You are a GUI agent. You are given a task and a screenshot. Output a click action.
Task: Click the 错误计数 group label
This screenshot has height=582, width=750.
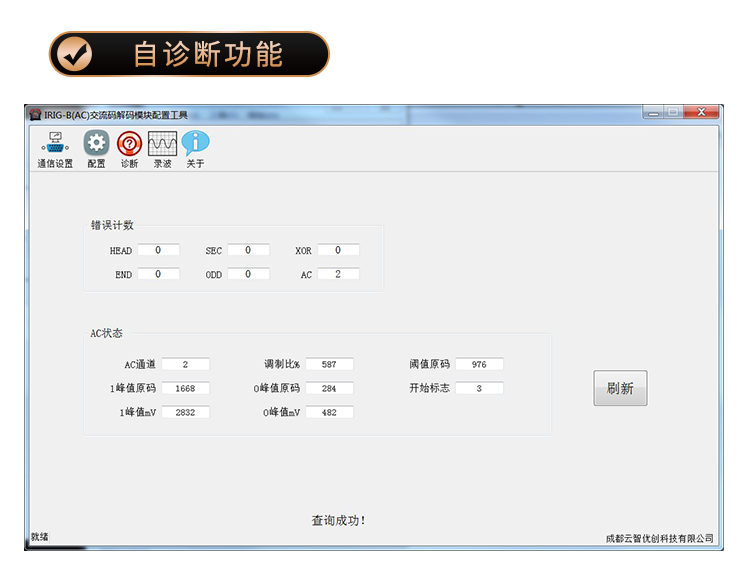coord(112,225)
